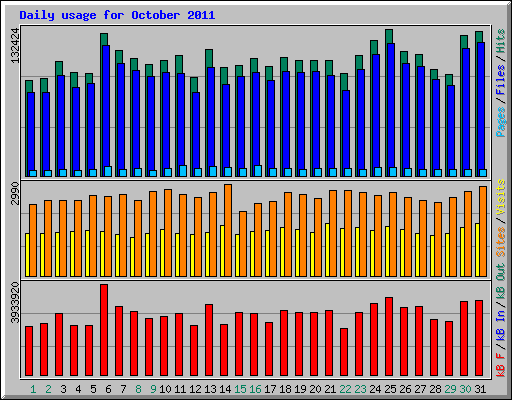This screenshot has height=400, width=512.
Task: Click the tallest red kB bar for day 6
Action: pyautogui.click(x=104, y=330)
